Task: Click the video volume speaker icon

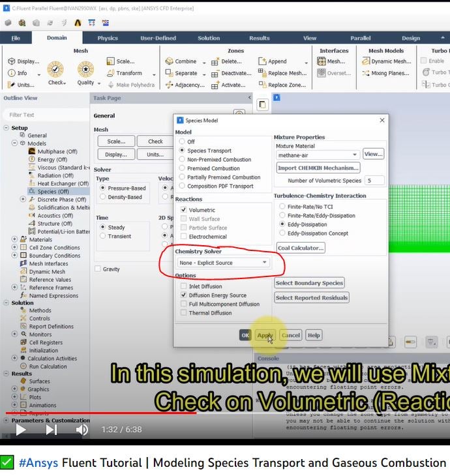Action: (82, 430)
